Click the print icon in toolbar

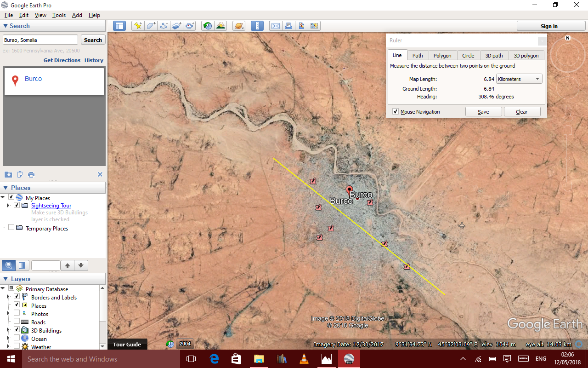point(288,26)
